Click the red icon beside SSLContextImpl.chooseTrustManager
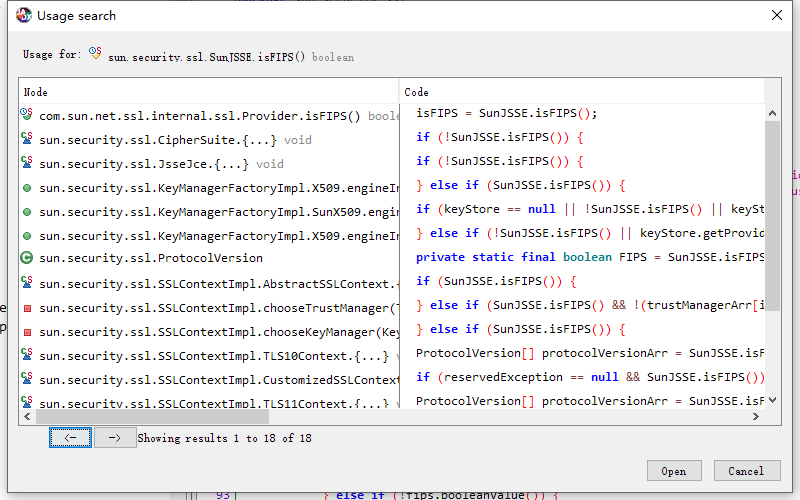Screen dimensions: 800x500 (27, 308)
